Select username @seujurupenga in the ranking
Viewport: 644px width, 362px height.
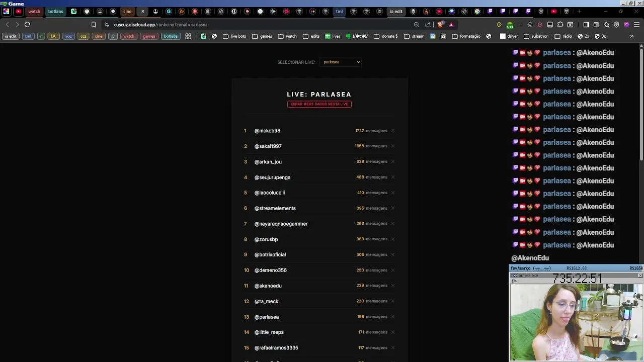coord(272,177)
